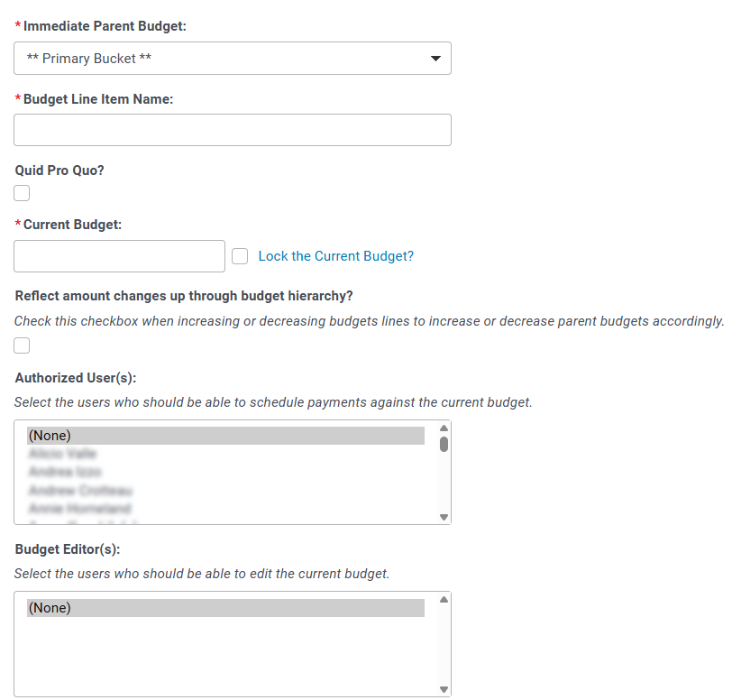Click the Budget Editors scroll up arrow

(444, 600)
